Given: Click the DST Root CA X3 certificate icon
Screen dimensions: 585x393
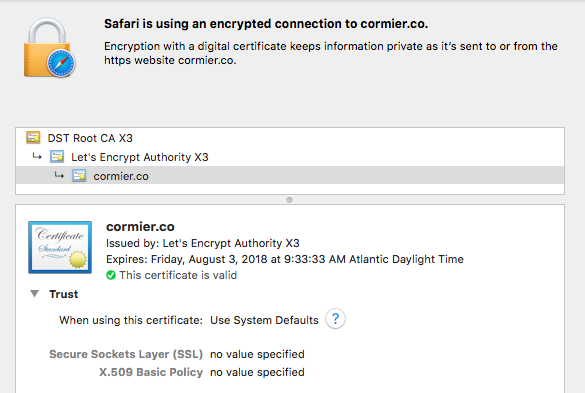Looking at the screenshot, I should pyautogui.click(x=33, y=138).
